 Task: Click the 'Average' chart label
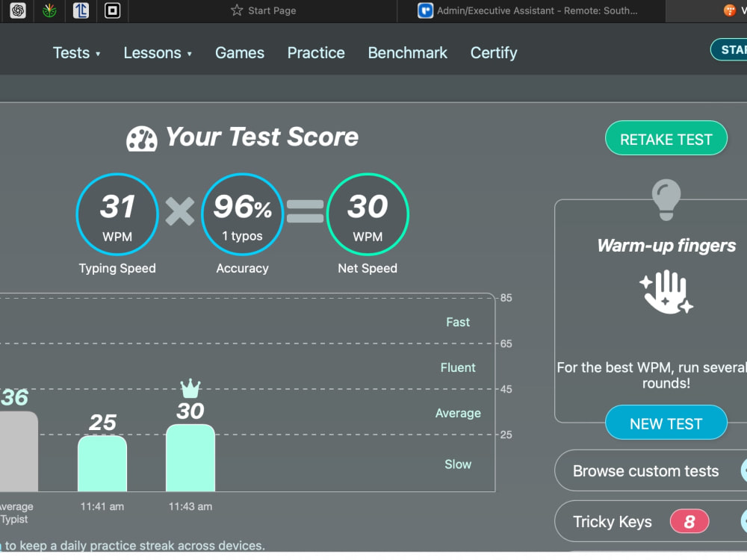458,414
